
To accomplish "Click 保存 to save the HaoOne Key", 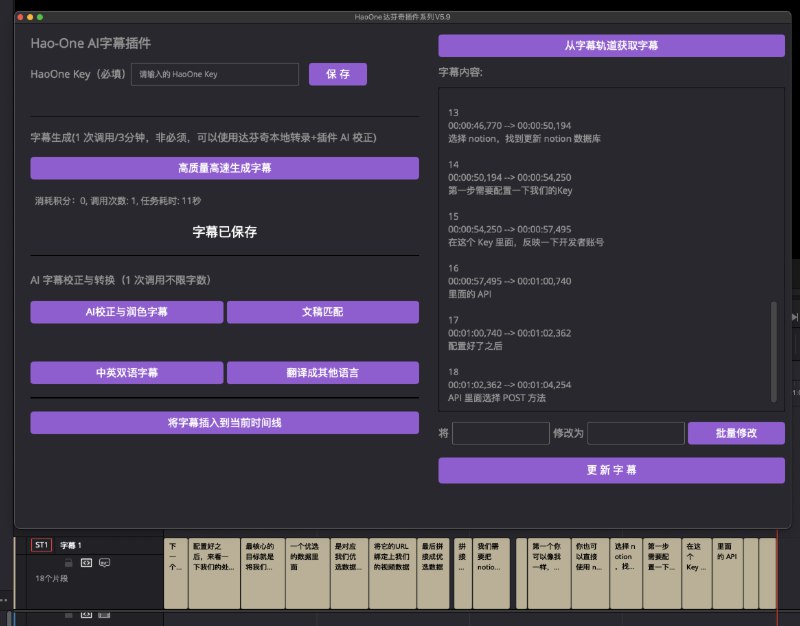I will (340, 74).
